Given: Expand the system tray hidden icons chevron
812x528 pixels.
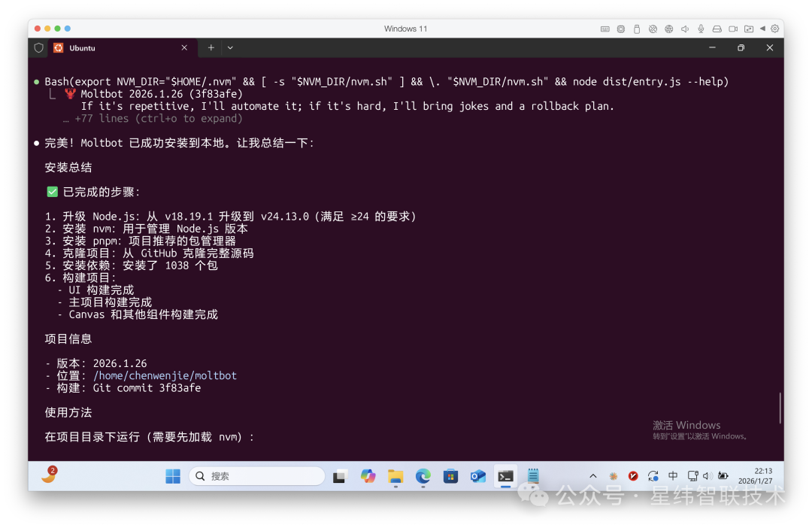Looking at the screenshot, I should 593,476.
